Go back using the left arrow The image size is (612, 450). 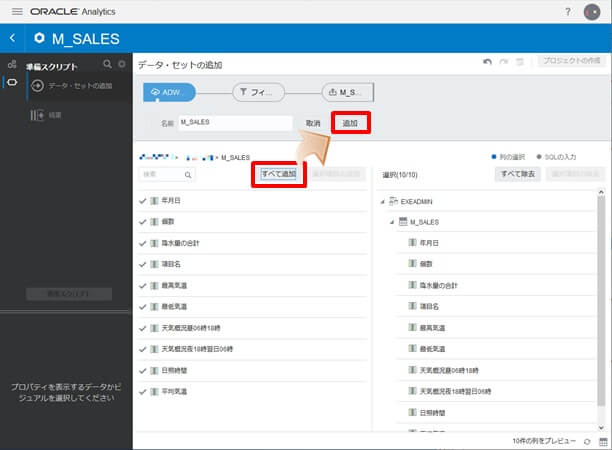click(12, 38)
